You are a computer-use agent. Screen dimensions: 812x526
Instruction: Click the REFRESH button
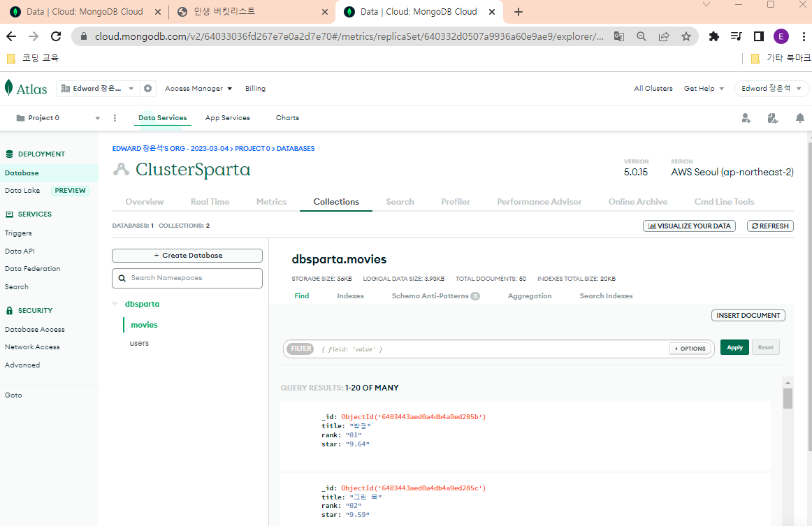[x=770, y=226]
